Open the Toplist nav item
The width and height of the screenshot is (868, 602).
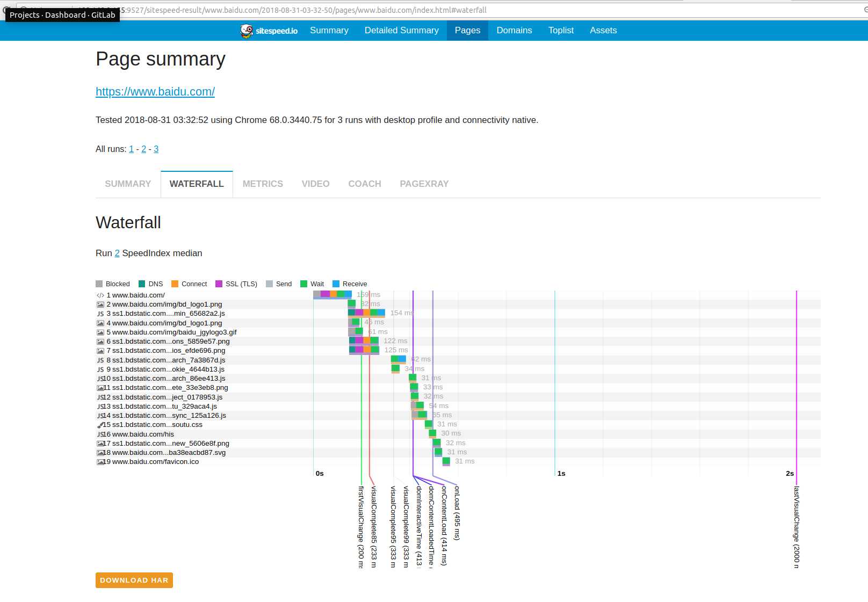(x=561, y=31)
